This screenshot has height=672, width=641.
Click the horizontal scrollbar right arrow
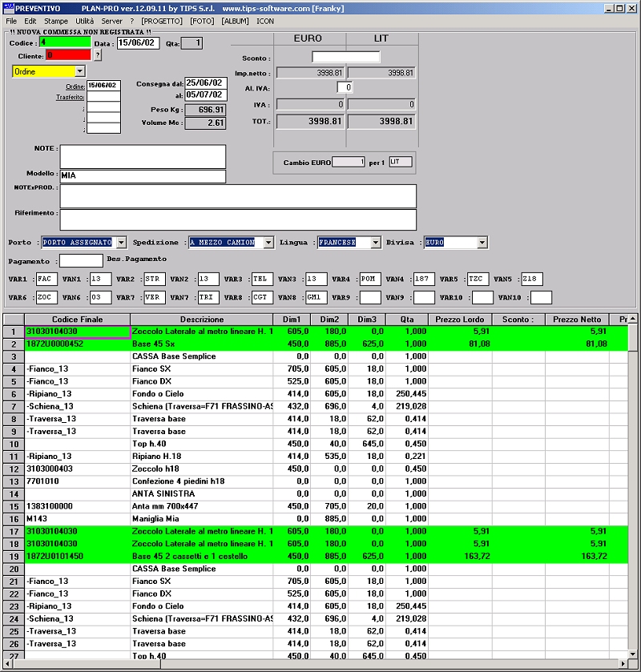pyautogui.click(x=623, y=664)
